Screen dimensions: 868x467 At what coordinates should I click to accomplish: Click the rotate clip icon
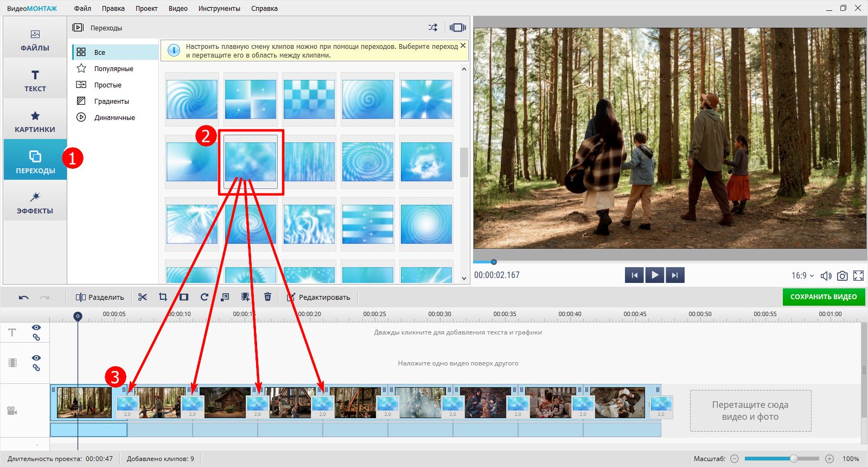pyautogui.click(x=204, y=297)
